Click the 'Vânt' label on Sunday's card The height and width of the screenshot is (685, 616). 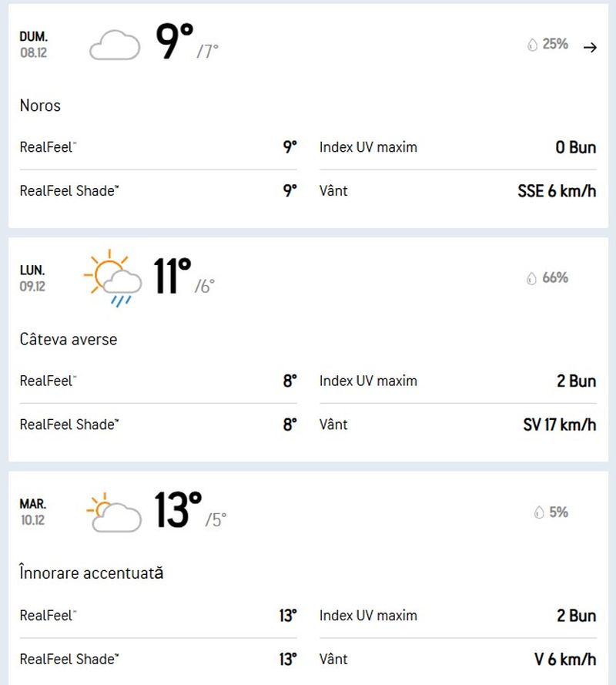click(x=334, y=190)
